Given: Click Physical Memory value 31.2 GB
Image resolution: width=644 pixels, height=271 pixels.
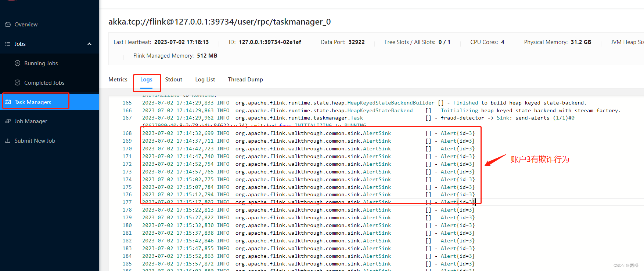Looking at the screenshot, I should coord(581,42).
